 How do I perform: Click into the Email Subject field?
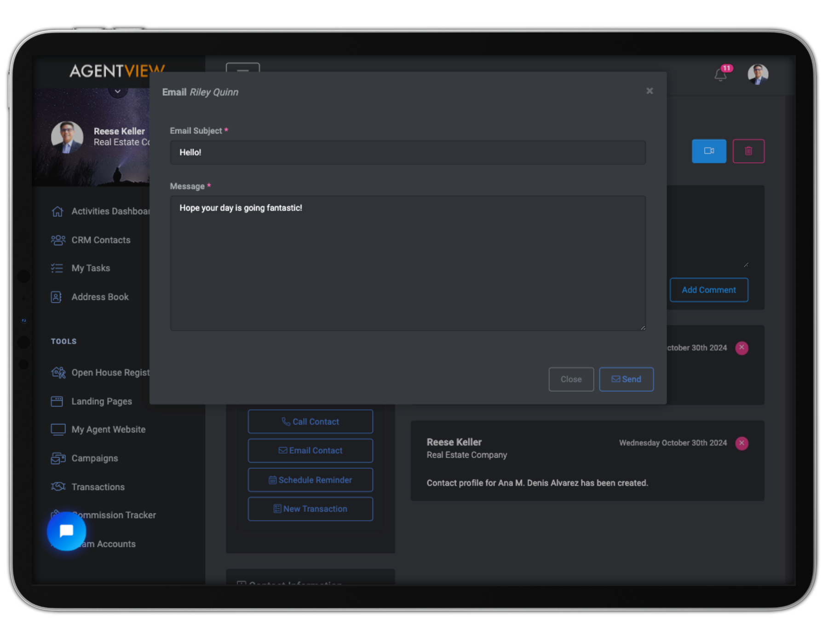[x=408, y=153]
